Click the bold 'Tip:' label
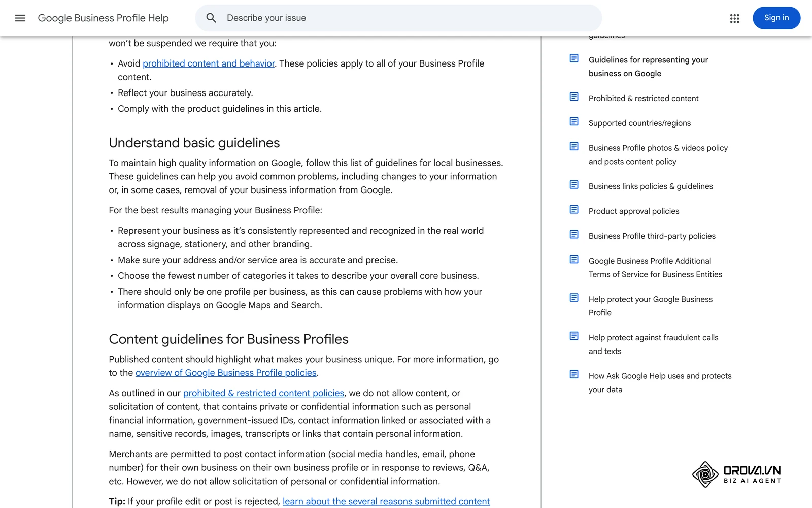 (117, 501)
